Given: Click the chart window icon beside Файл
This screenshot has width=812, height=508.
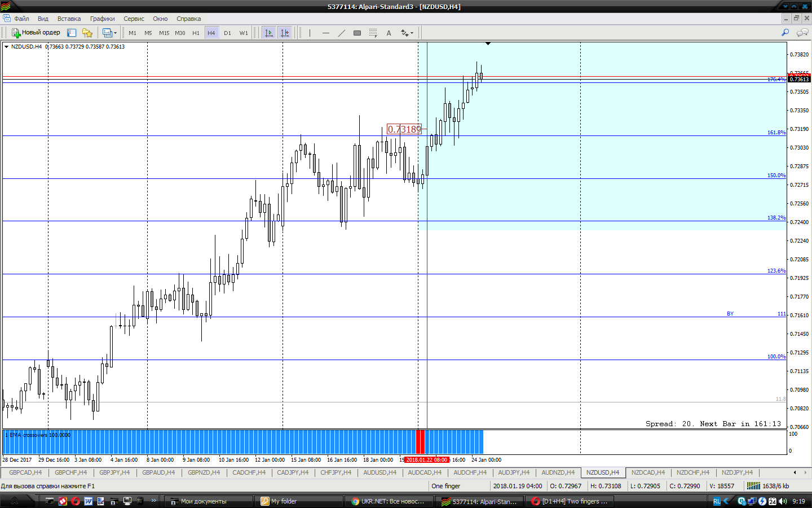Looking at the screenshot, I should (x=6, y=19).
